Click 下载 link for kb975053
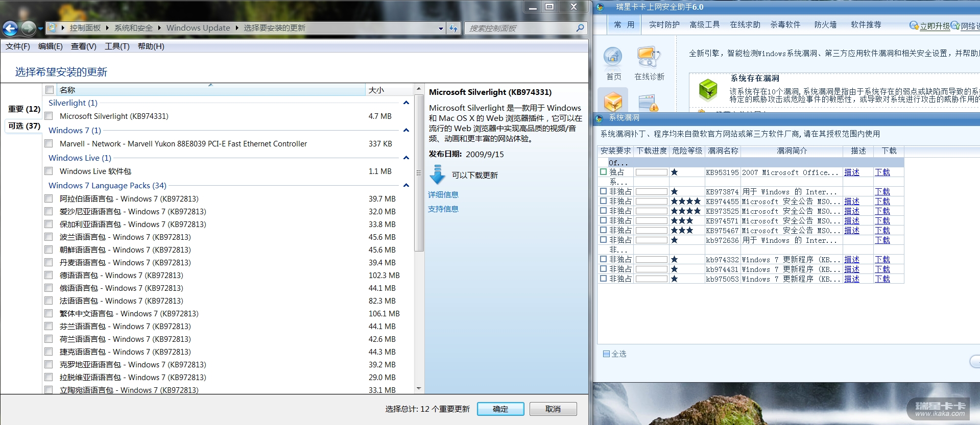The height and width of the screenshot is (425, 980). pos(882,279)
